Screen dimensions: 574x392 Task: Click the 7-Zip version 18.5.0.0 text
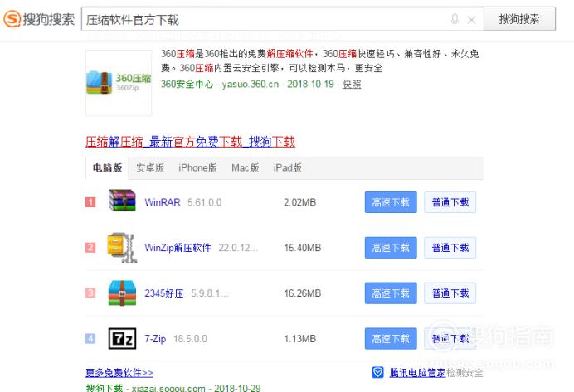tap(190, 339)
